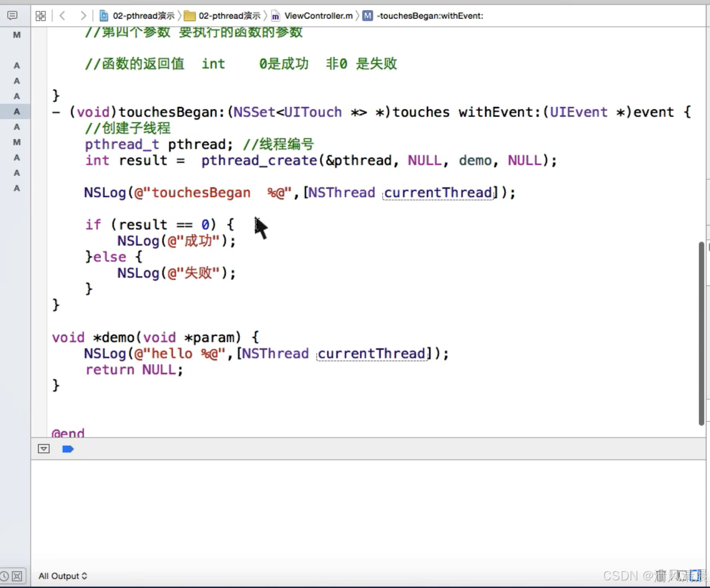Click 'demo' argument inside pthread_create call
The image size is (710, 588).
pos(475,160)
